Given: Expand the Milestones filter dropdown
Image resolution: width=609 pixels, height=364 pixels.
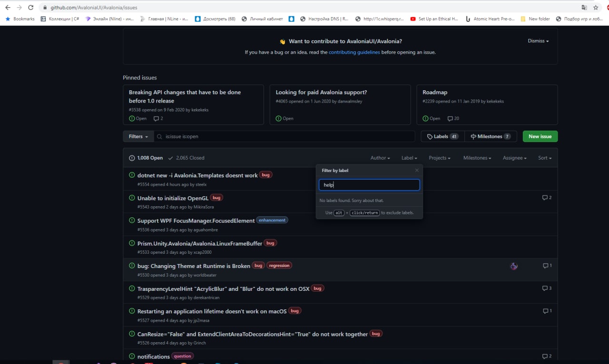Looking at the screenshot, I should [x=477, y=158].
